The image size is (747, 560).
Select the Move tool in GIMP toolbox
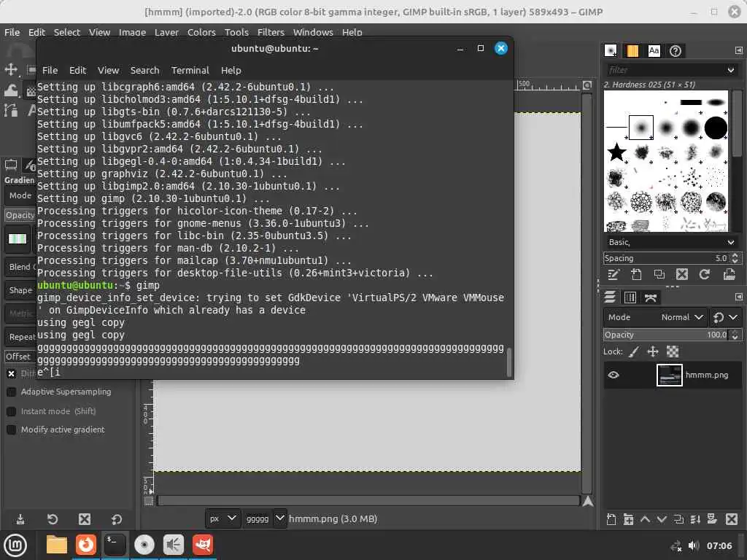(11, 69)
